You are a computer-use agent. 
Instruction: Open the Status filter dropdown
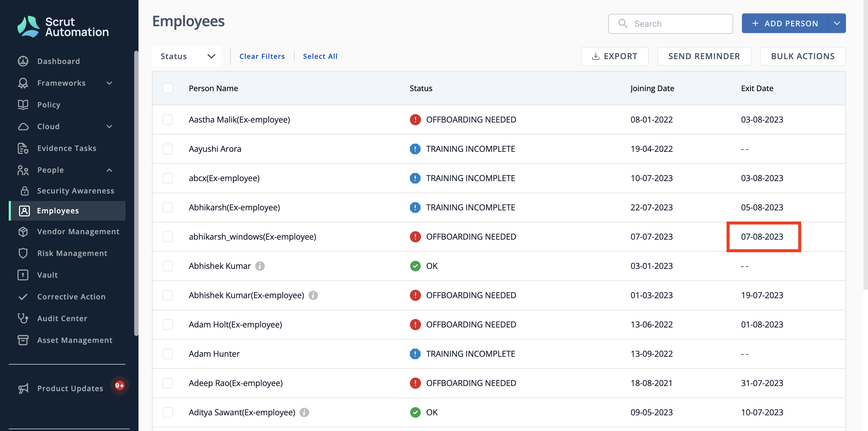[x=187, y=56]
